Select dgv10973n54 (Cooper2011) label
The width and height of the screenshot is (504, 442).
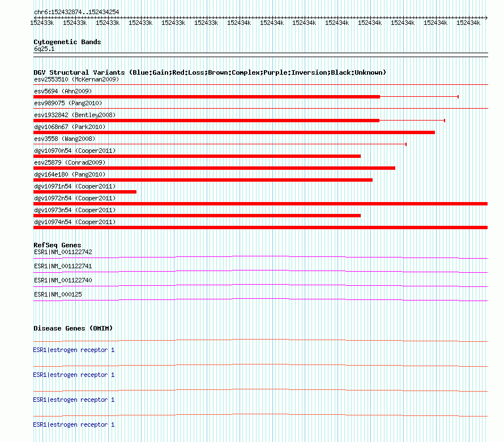[x=75, y=210]
